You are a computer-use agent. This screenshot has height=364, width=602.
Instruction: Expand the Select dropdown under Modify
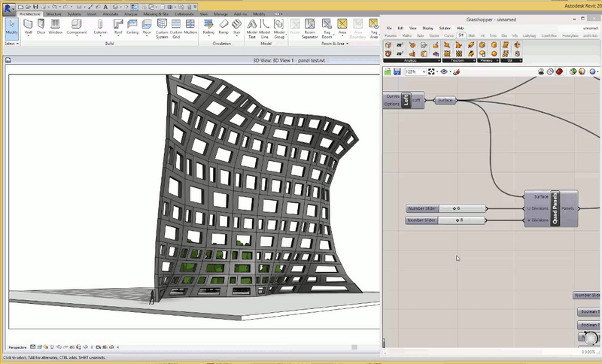[11, 44]
